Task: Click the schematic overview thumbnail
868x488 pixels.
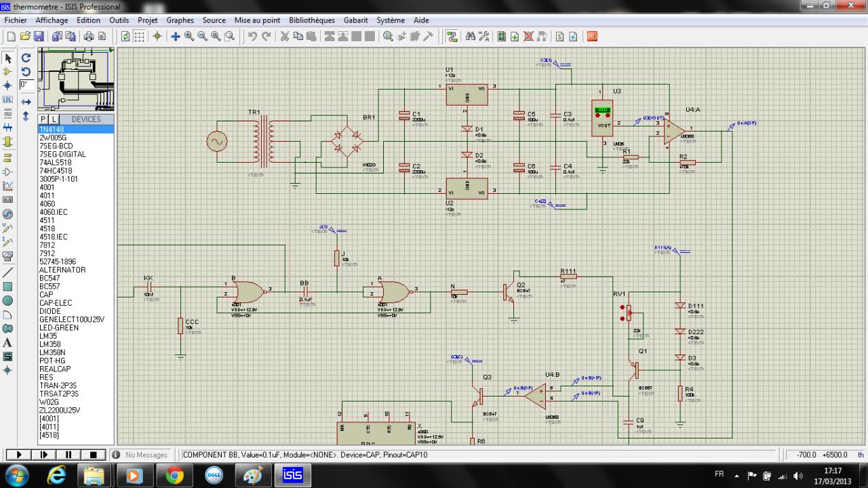Action: [x=76, y=79]
